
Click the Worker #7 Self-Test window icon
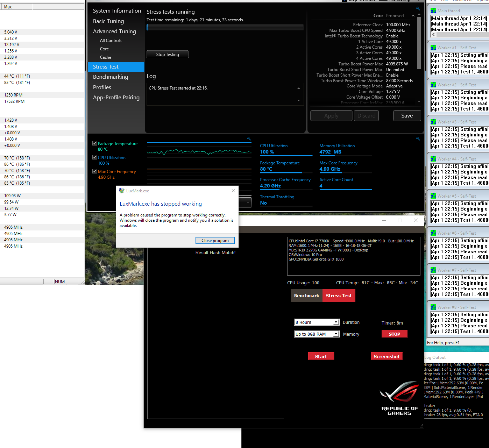tap(433, 270)
